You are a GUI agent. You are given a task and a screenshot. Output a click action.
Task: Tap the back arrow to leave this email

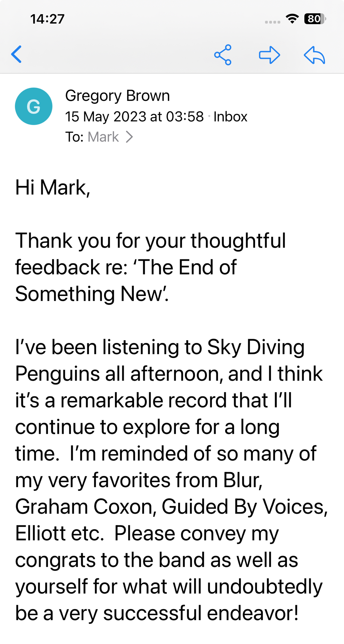(17, 54)
